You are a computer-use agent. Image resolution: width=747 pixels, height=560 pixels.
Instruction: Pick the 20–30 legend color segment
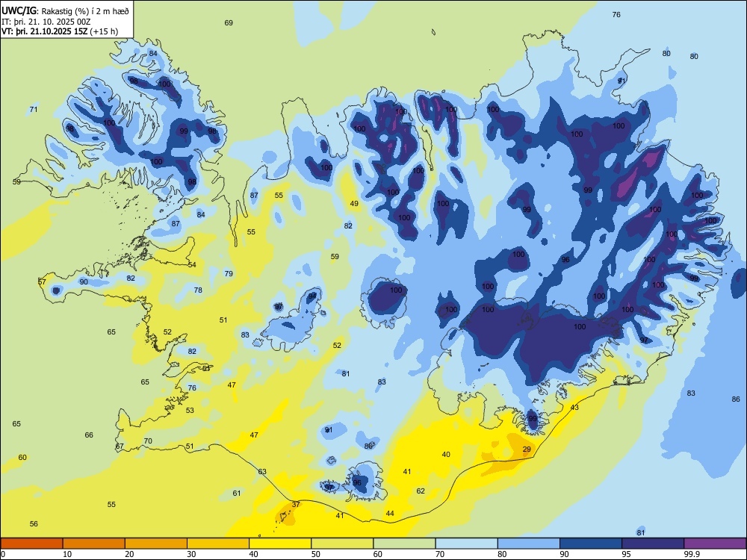(x=156, y=544)
